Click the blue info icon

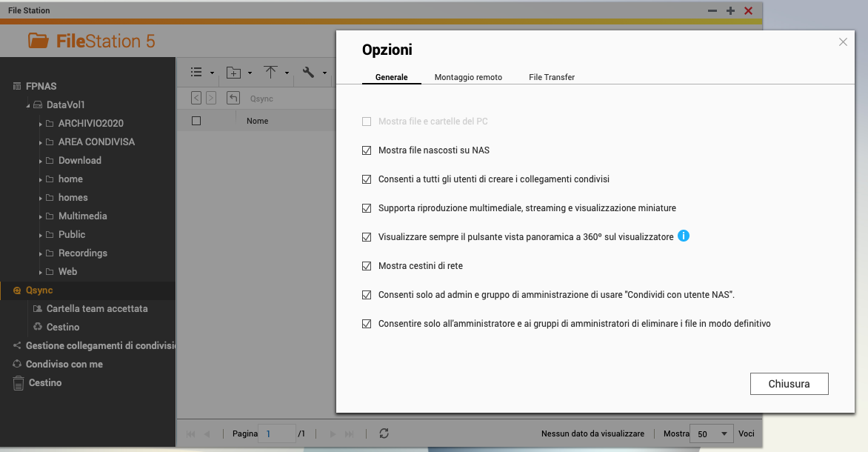coord(684,236)
